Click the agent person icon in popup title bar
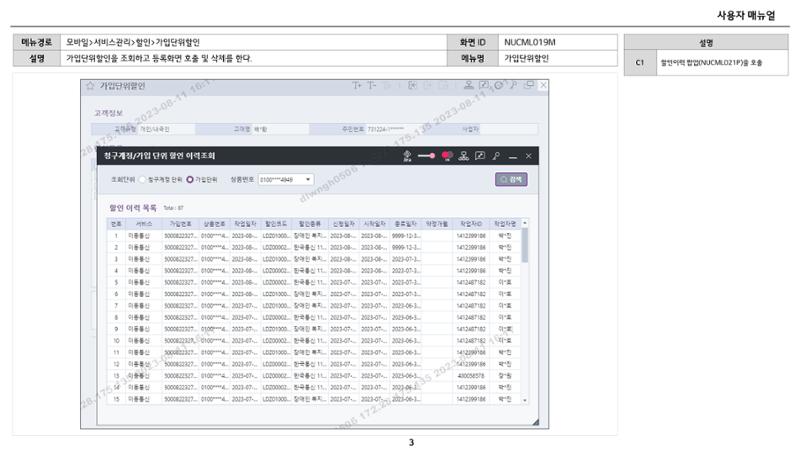Image resolution: width=800 pixels, height=450 pixels. 407,156
